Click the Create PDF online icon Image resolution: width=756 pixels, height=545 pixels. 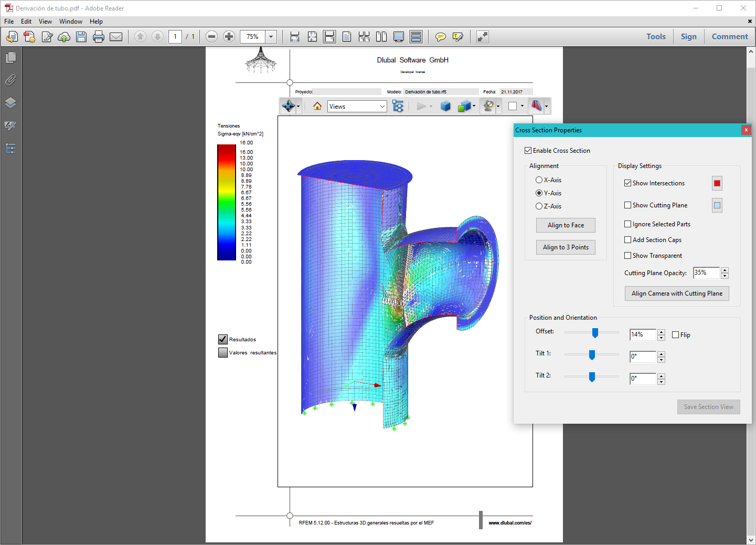[x=29, y=37]
